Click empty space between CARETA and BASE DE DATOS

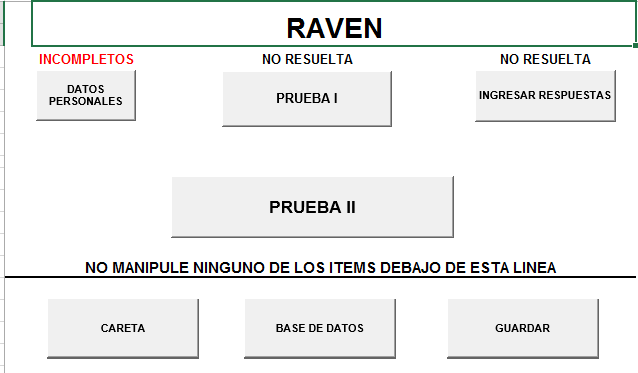[221, 329]
